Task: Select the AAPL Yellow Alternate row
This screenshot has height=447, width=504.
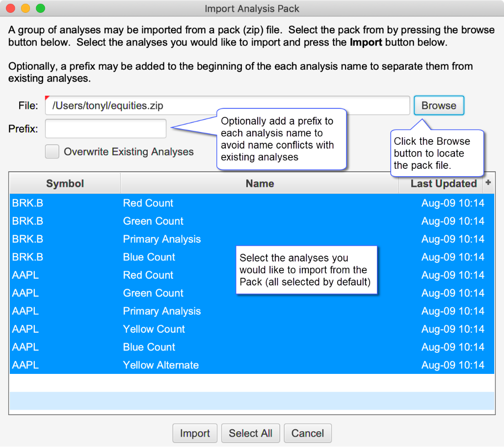Action: pyautogui.click(x=161, y=365)
